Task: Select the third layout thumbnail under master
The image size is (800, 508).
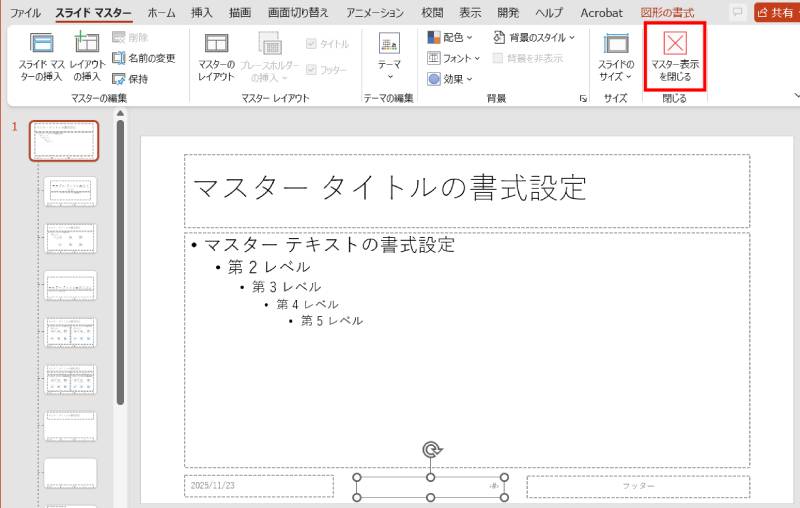Action: point(70,286)
